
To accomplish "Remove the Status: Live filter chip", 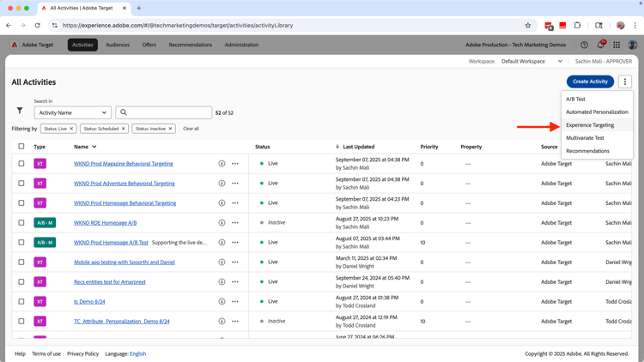I will point(71,129).
